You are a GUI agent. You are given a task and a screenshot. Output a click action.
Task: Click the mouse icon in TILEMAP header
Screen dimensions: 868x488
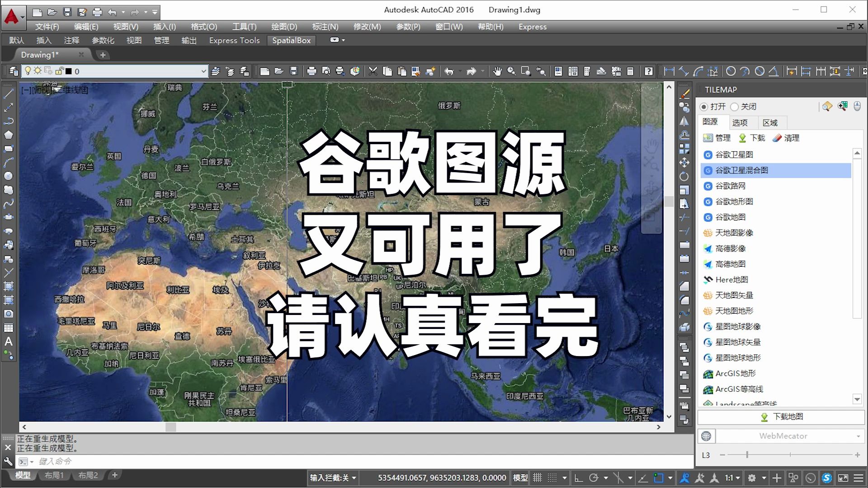click(x=857, y=106)
